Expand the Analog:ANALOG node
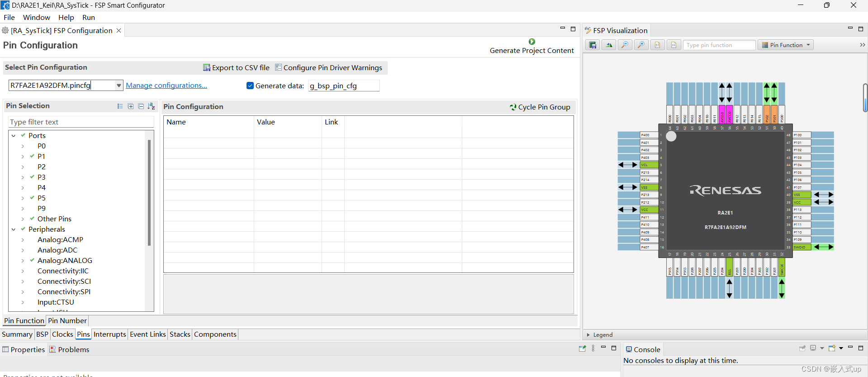Image resolution: width=868 pixels, height=377 pixels. click(x=23, y=261)
